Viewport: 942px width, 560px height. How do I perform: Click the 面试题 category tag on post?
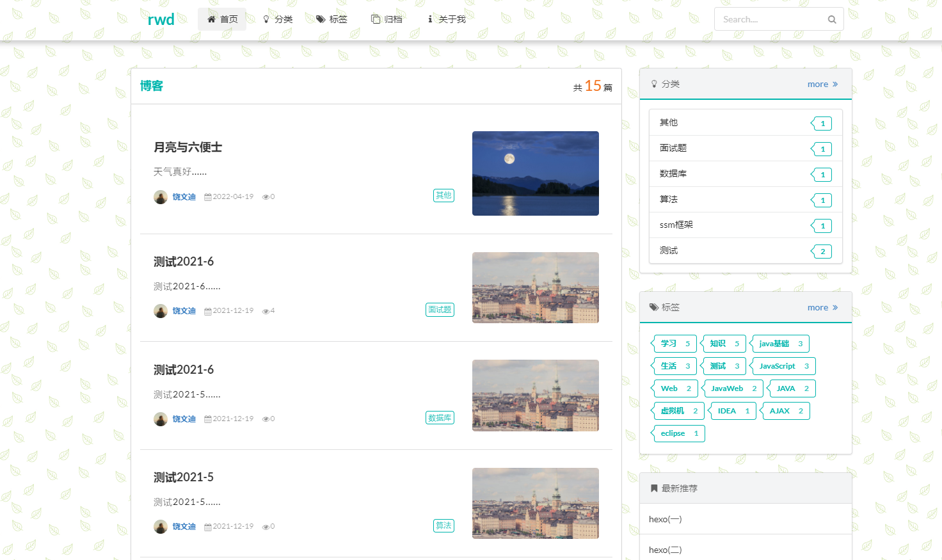click(x=440, y=310)
